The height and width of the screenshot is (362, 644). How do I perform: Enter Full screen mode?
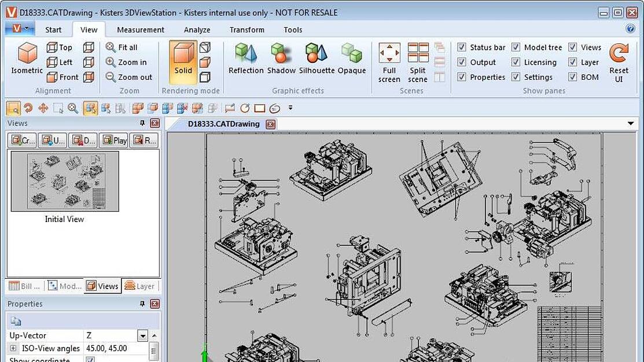click(x=389, y=54)
